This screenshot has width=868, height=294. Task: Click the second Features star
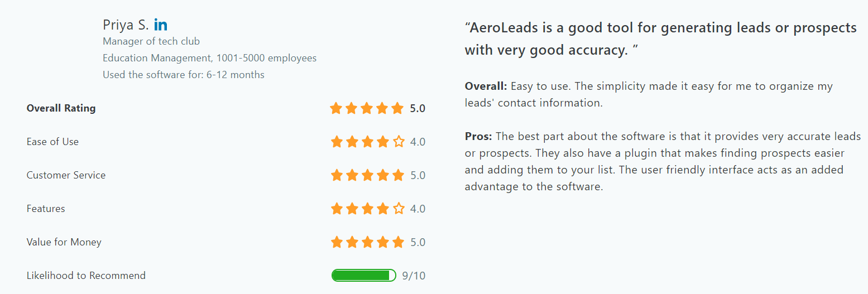click(352, 209)
